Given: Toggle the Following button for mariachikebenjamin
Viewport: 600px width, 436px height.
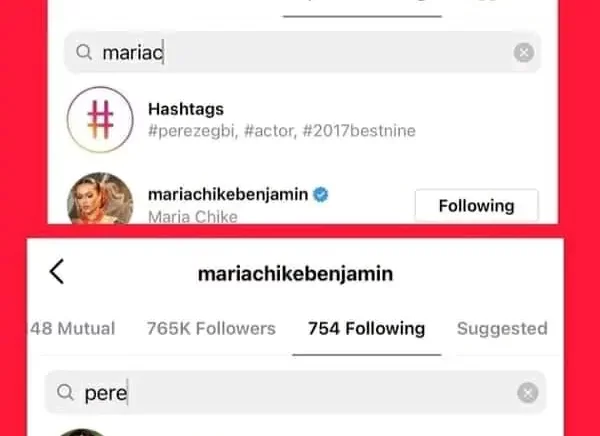Looking at the screenshot, I should (476, 206).
